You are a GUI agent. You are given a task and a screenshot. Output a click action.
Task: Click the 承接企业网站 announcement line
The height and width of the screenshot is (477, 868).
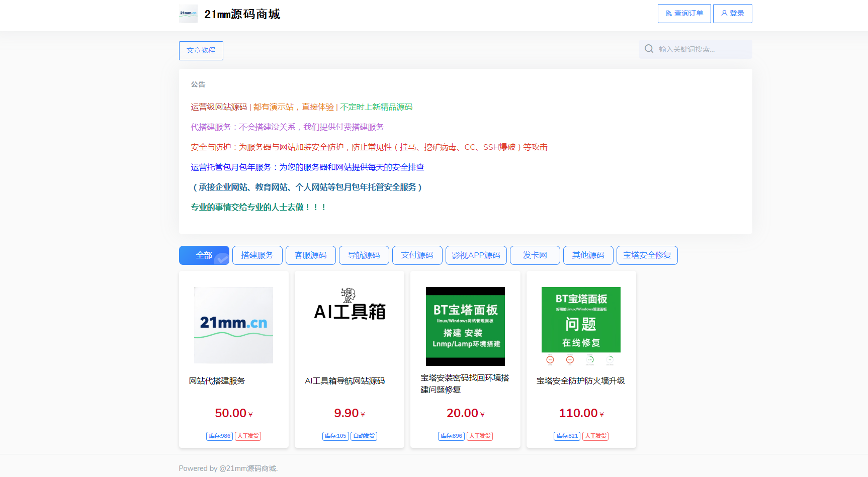(x=307, y=187)
